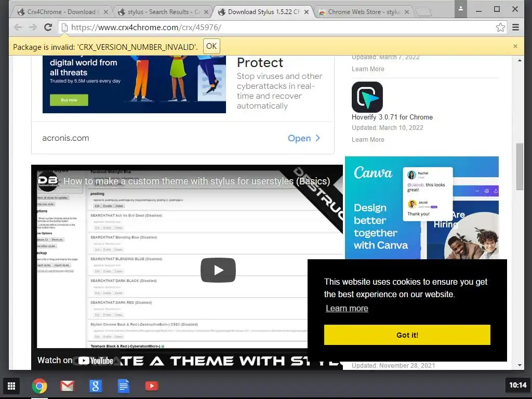Viewport: 532px width, 399px height.
Task: Open Google Docs from the shelf
Action: [x=124, y=386]
